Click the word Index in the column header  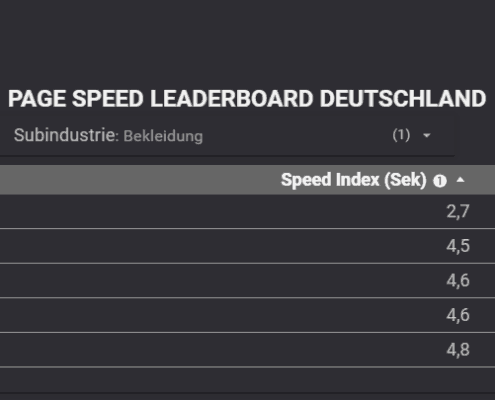pos(357,180)
